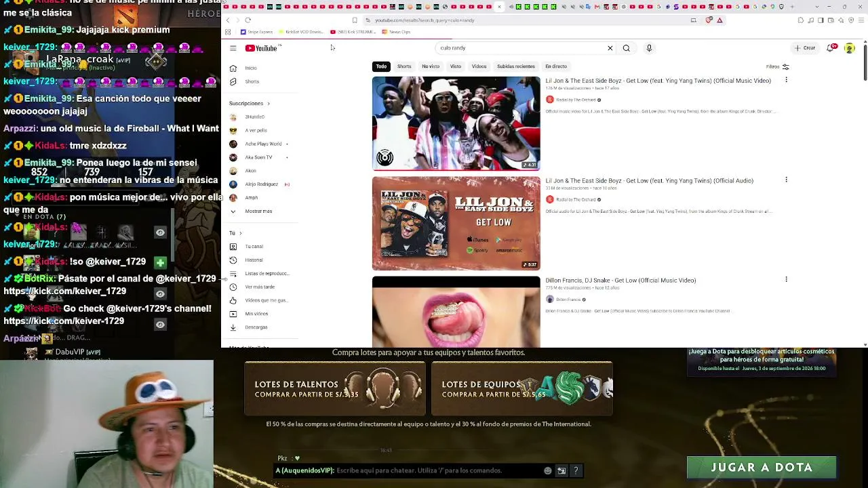Expand the Suscripciones section
The image size is (868, 488).
(x=250, y=104)
